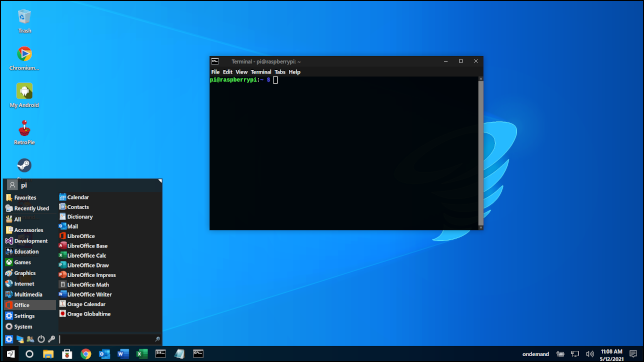
Task: Select the Education category
Action: click(30, 251)
